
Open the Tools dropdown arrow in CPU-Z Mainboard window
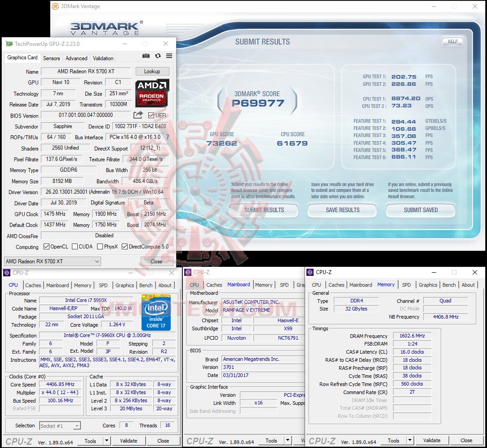pos(288,440)
